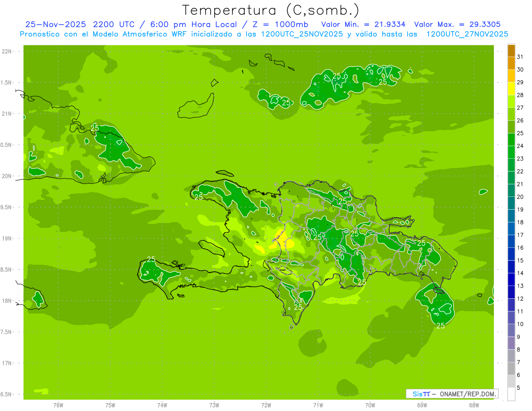Click the '21N' latitude axis label
This screenshot has height=411, width=532.
coord(7,114)
